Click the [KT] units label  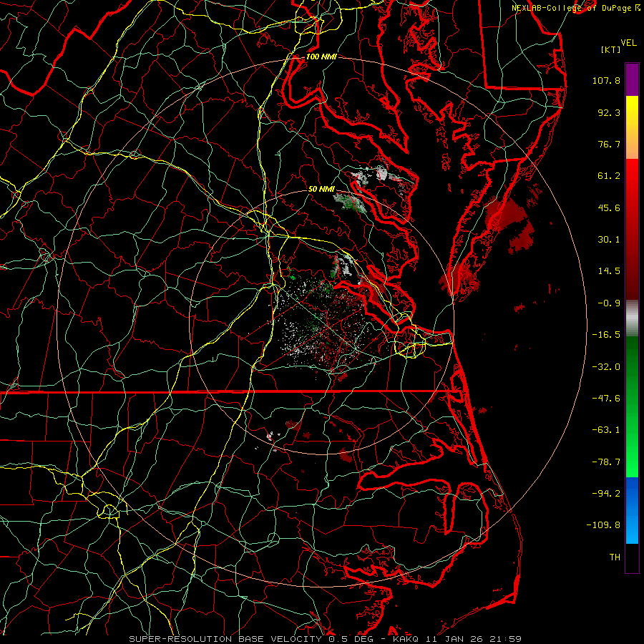tap(611, 49)
